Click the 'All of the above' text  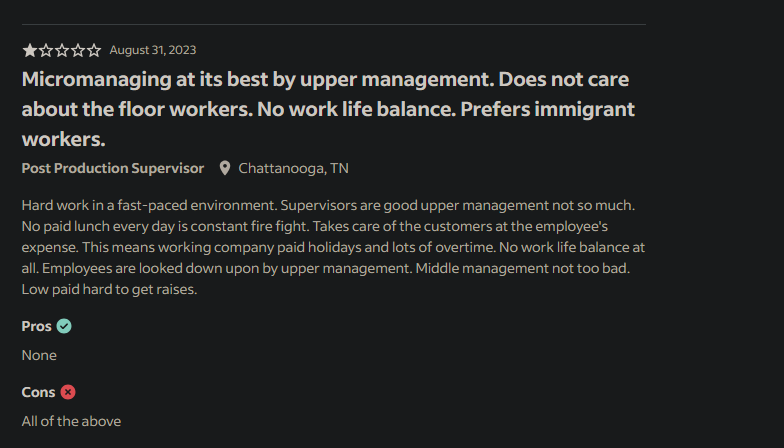tap(71, 421)
